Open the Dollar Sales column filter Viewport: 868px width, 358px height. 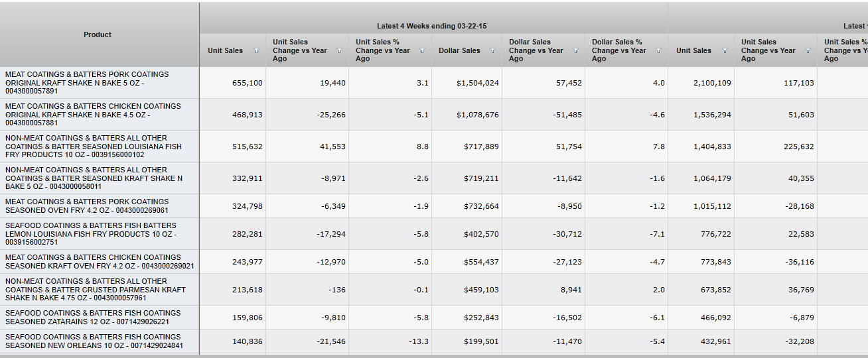[x=492, y=51]
